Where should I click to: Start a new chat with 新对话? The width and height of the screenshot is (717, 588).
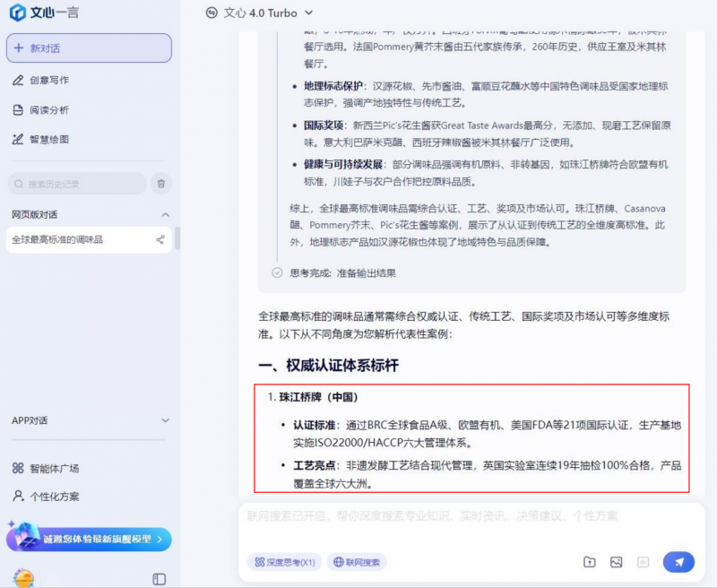click(x=89, y=48)
